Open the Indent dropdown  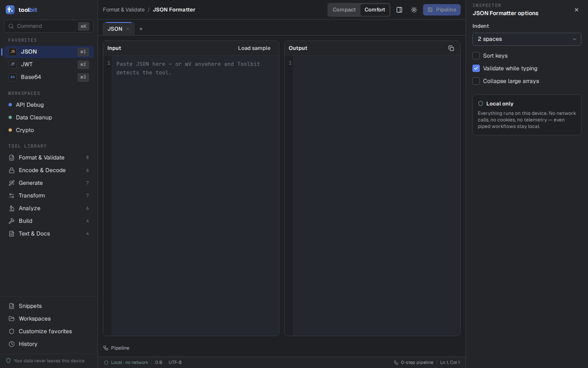527,39
